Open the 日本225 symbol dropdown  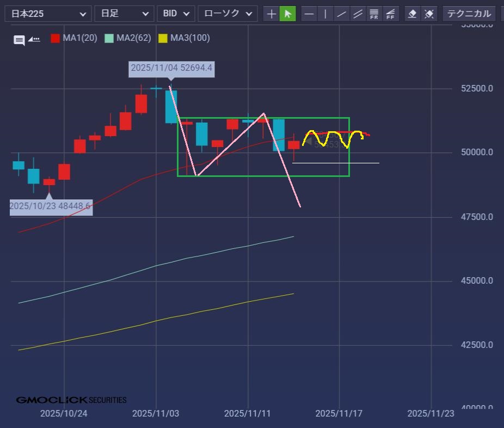(x=48, y=14)
